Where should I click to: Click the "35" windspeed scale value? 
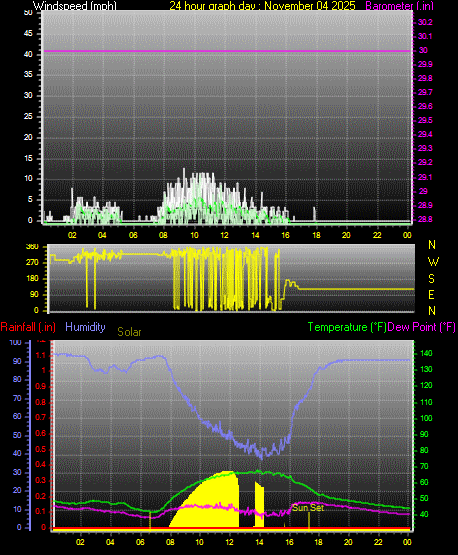click(x=28, y=75)
